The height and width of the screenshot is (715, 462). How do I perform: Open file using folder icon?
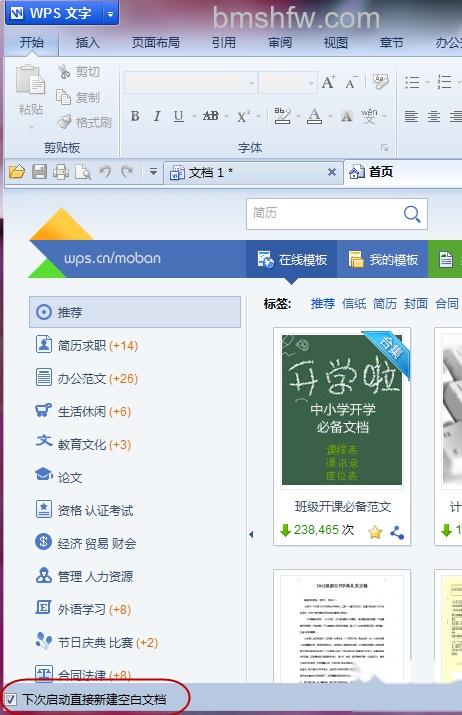coord(17,172)
